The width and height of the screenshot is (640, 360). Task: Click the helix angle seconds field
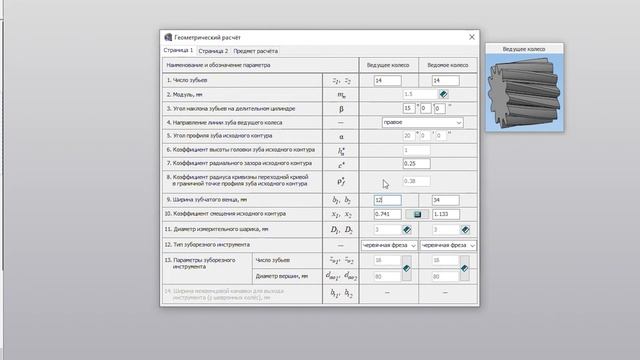[440, 109]
